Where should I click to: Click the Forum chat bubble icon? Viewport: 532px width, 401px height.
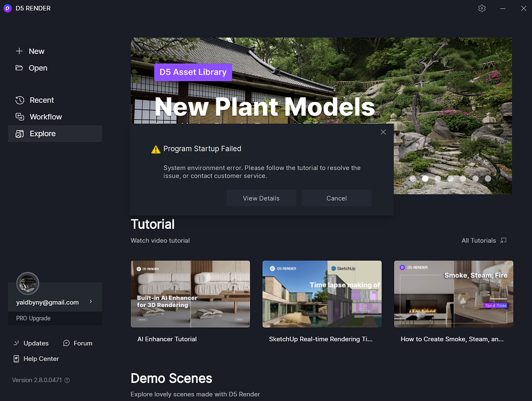66,343
